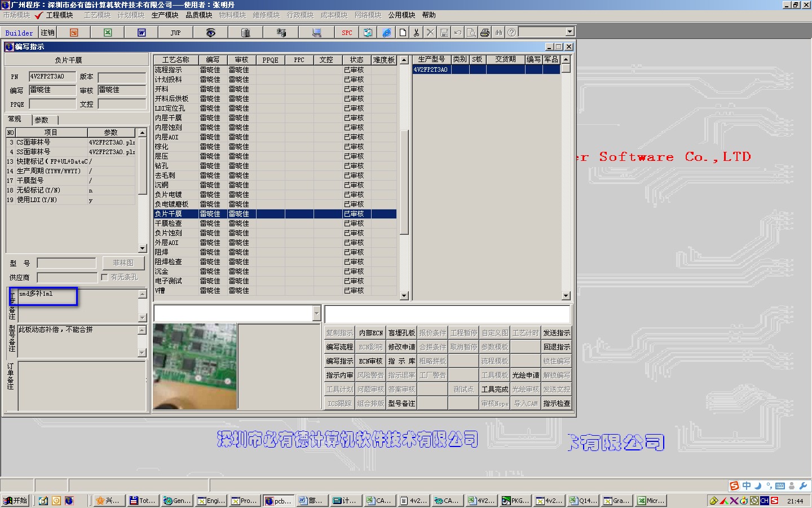Image resolution: width=812 pixels, height=508 pixels.
Task: Click the 修改申请 button
Action: (x=401, y=347)
